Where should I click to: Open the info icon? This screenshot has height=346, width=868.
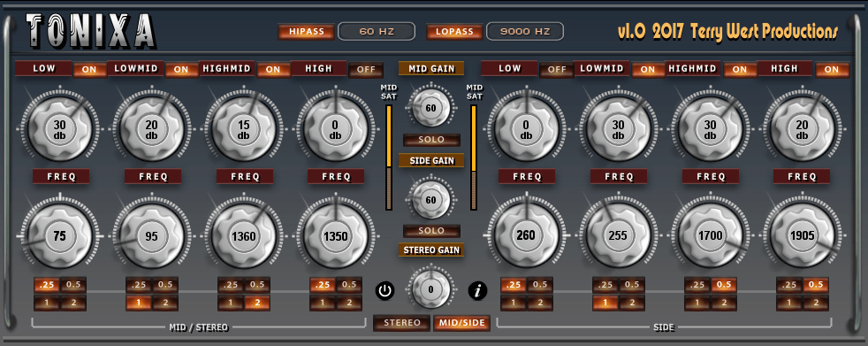(477, 290)
